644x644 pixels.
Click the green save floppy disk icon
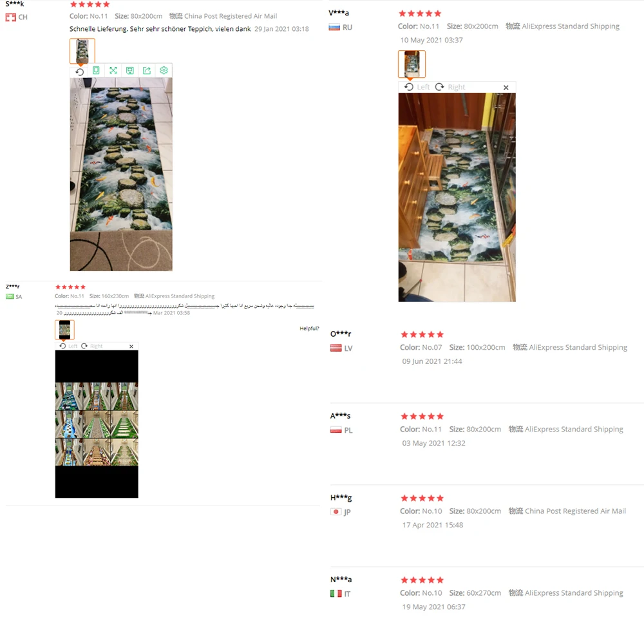130,71
